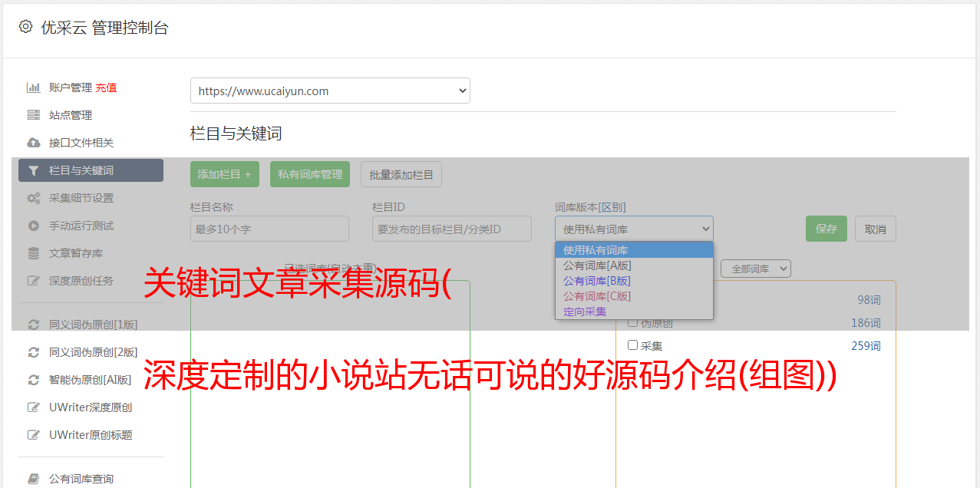Click the filter icon for 栏目与关键词
Screen dimensions: 980x488
click(33, 170)
